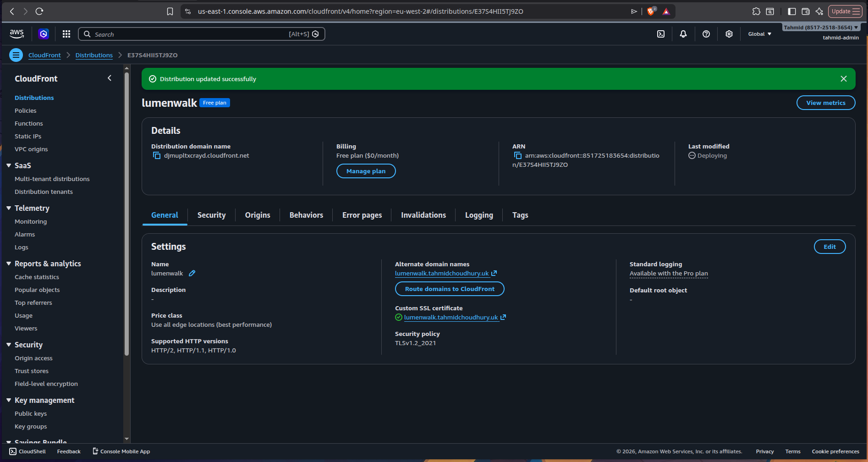
Task: Collapse the Security navigation section
Action: 9,345
